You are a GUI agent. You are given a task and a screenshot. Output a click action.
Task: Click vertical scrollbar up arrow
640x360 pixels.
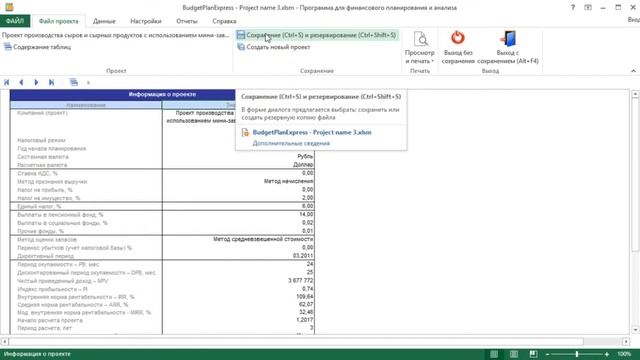click(635, 94)
